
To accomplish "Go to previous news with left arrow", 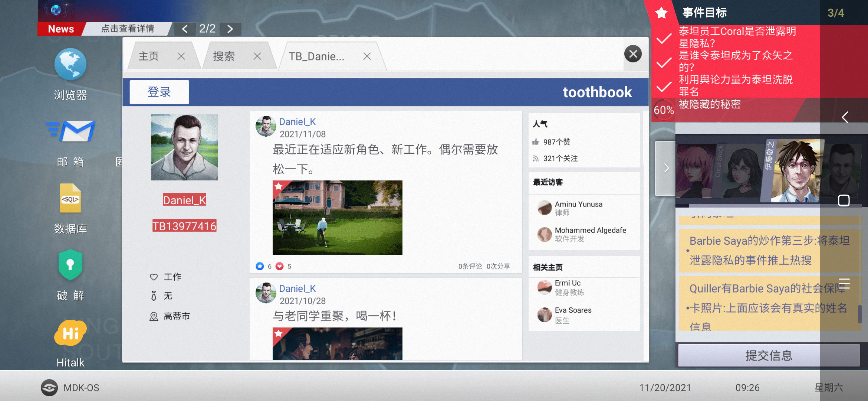I will pos(185,29).
